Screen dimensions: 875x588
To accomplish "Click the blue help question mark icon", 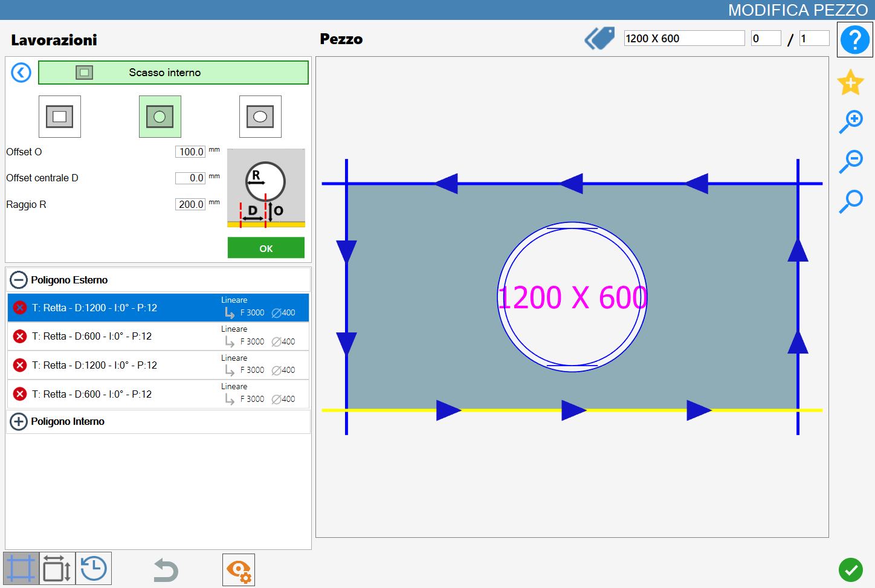I will tap(854, 40).
